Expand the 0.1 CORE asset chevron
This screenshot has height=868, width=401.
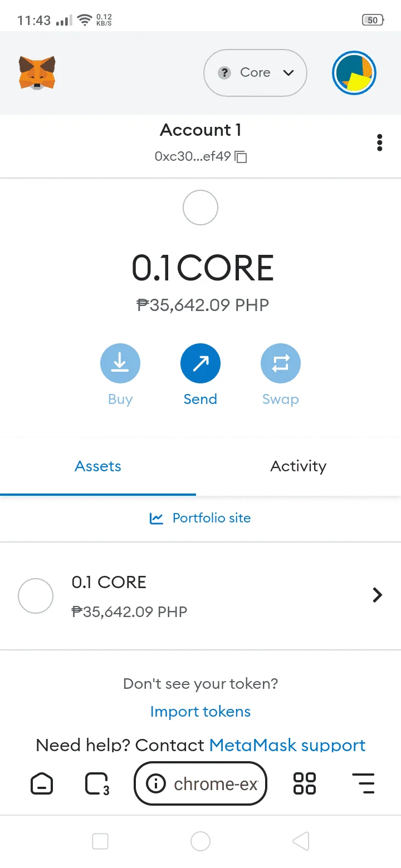tap(378, 595)
